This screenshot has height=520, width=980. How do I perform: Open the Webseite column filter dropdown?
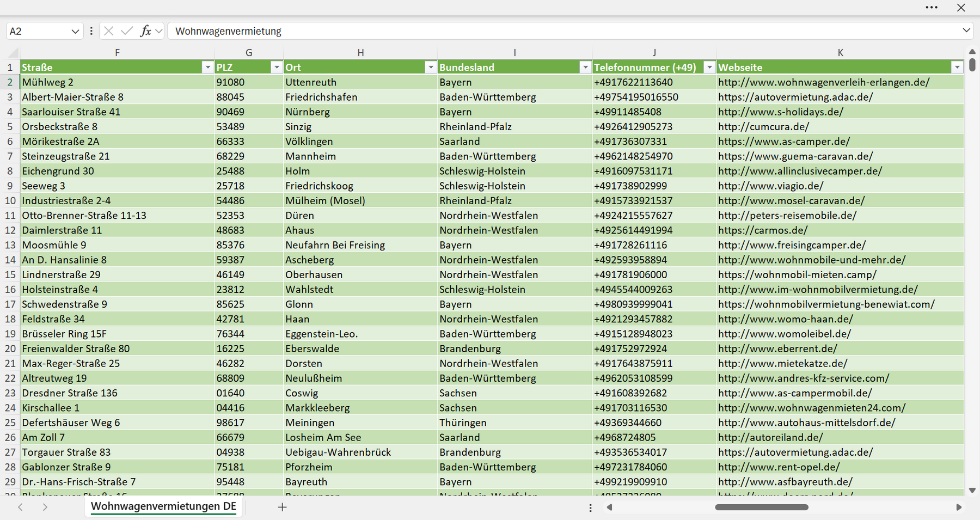pos(957,67)
